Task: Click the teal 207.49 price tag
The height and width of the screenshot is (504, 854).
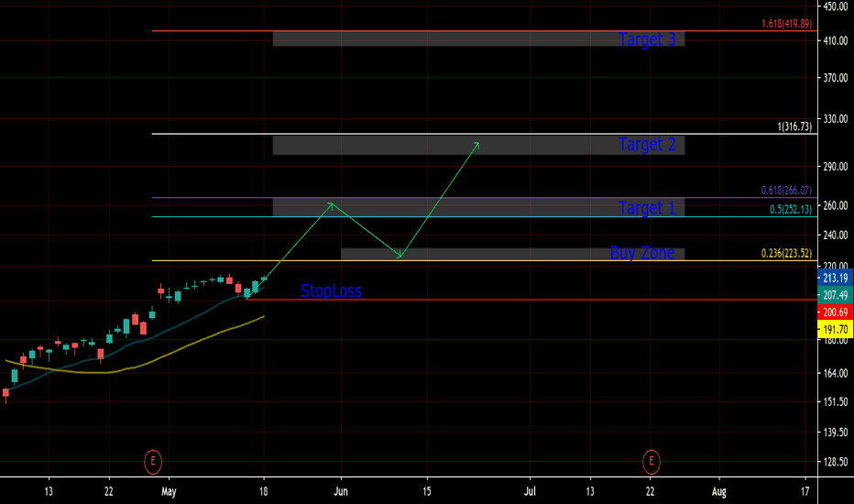Action: click(835, 295)
